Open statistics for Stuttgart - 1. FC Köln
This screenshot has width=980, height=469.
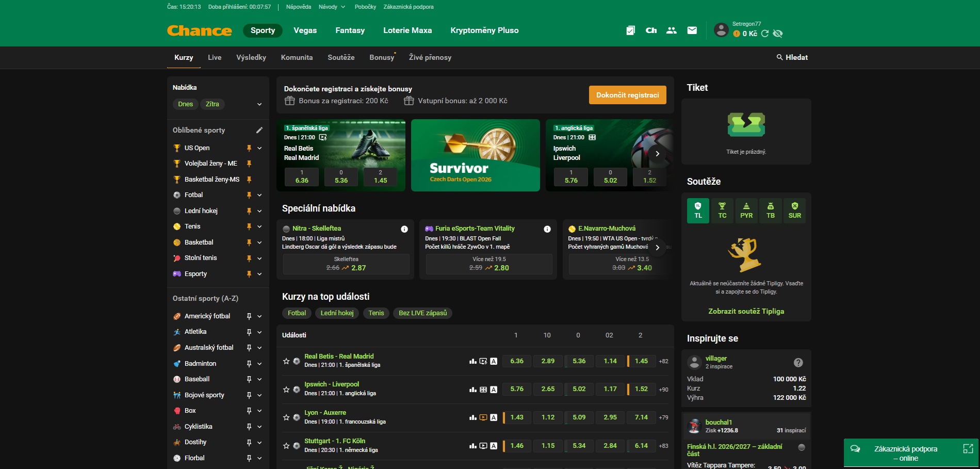click(472, 446)
